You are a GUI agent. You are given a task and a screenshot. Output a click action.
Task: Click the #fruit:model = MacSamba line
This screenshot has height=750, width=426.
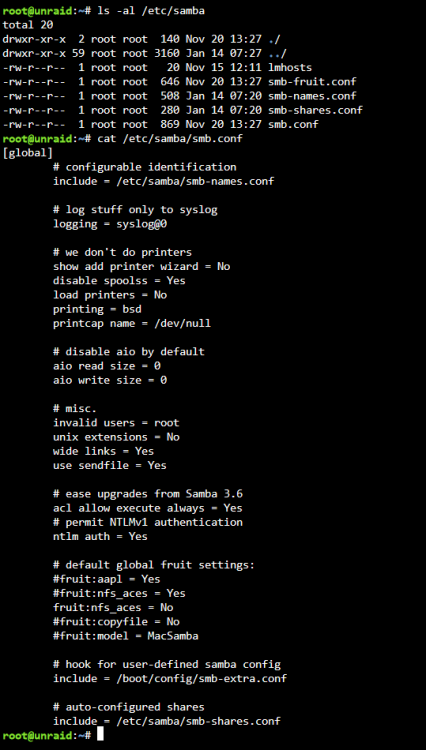[x=126, y=636]
